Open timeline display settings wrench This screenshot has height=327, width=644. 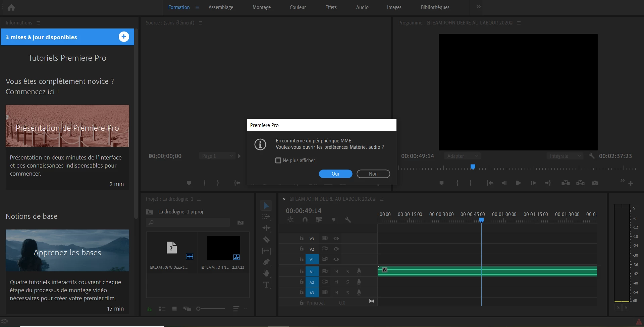pos(348,220)
